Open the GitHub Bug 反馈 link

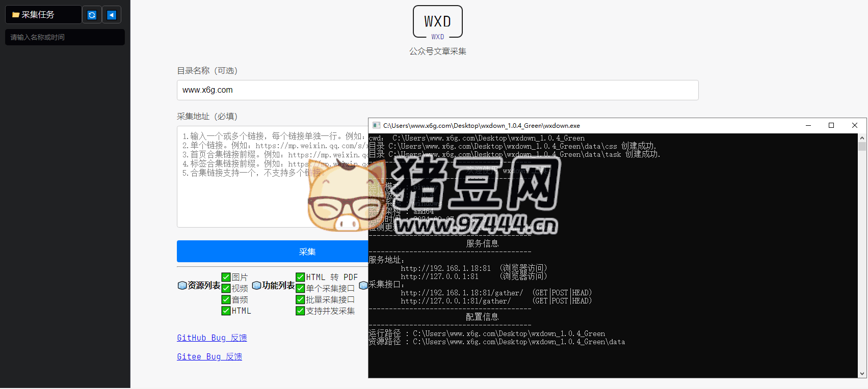click(212, 338)
